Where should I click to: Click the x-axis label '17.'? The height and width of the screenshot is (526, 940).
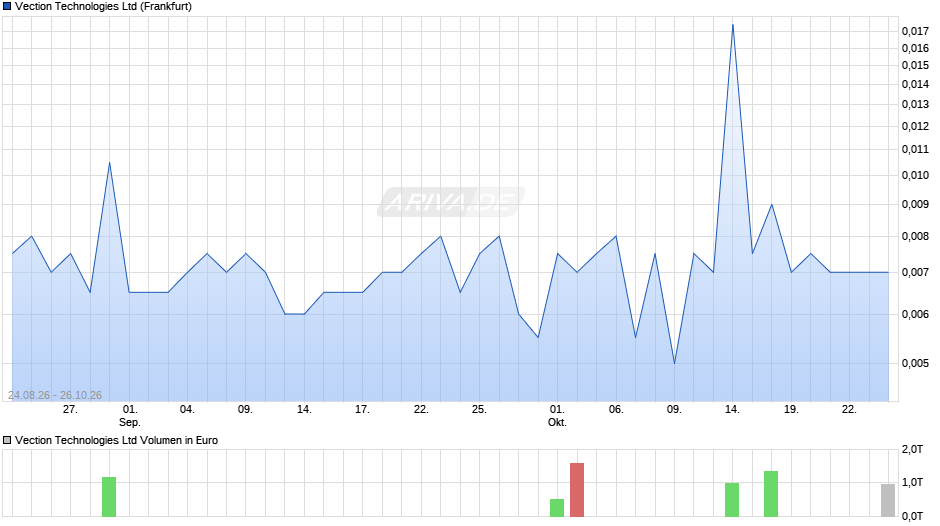[362, 409]
